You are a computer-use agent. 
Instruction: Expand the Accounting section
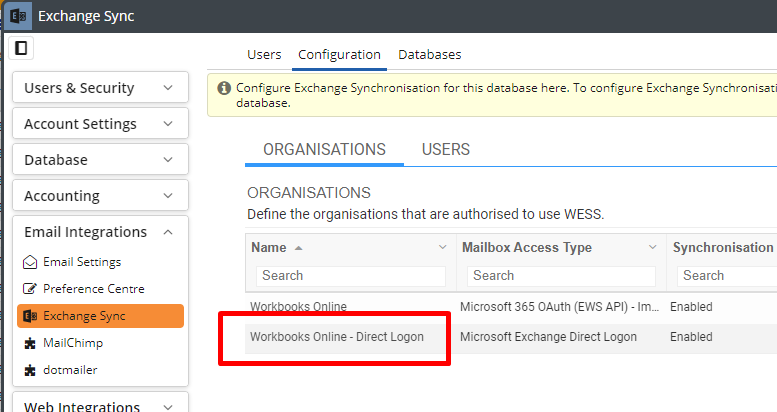[x=100, y=196]
